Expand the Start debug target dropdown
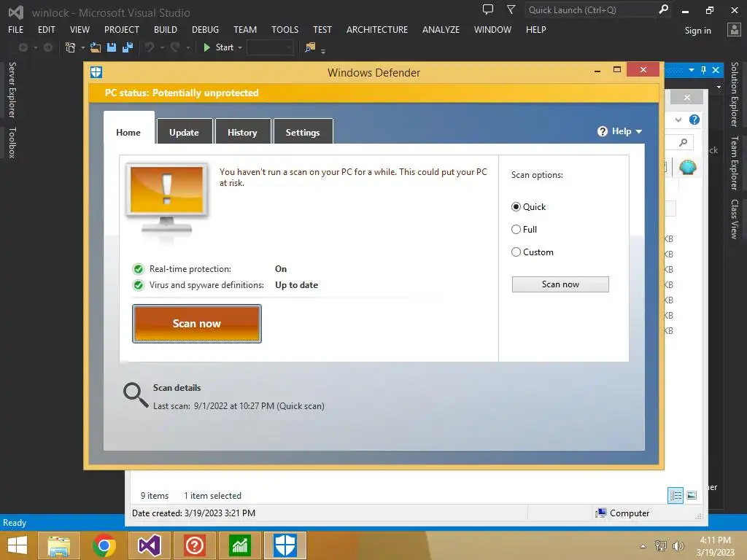Image resolution: width=747 pixels, height=560 pixels. tap(239, 47)
